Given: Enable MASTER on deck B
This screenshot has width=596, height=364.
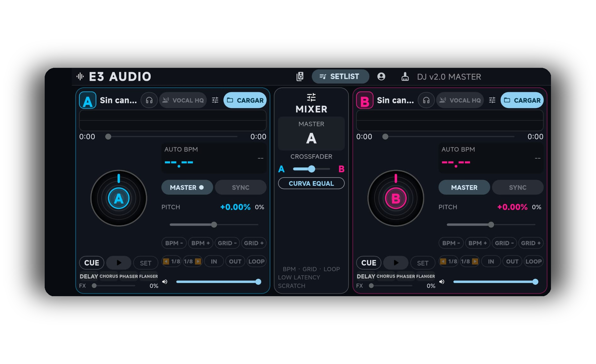Looking at the screenshot, I should [x=464, y=187].
